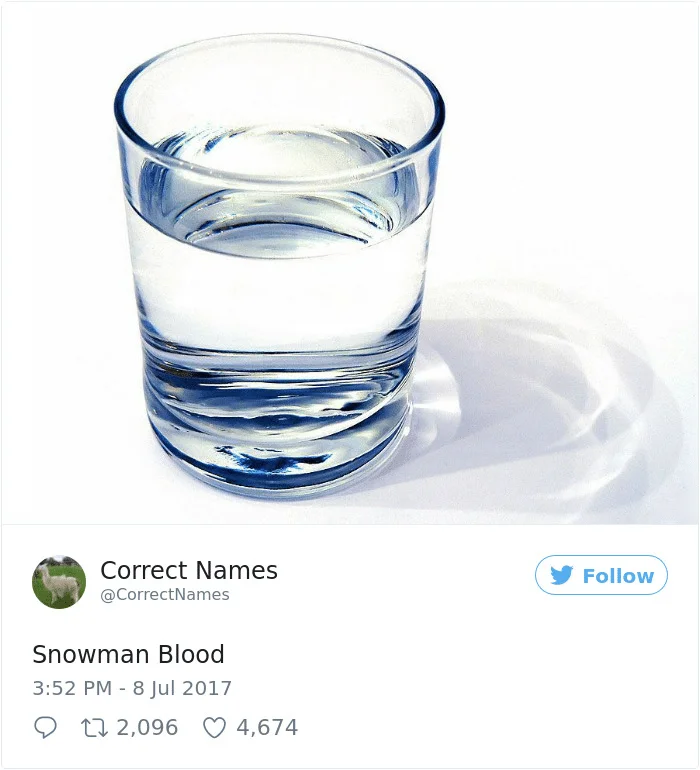The image size is (700, 770).
Task: Follow the Correct Names account
Action: (x=601, y=575)
